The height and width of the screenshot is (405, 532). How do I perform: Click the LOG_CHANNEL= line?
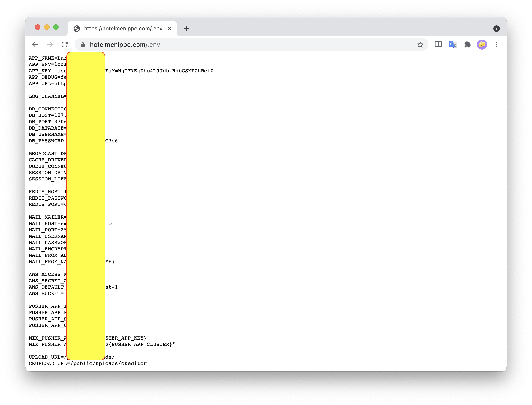click(47, 96)
